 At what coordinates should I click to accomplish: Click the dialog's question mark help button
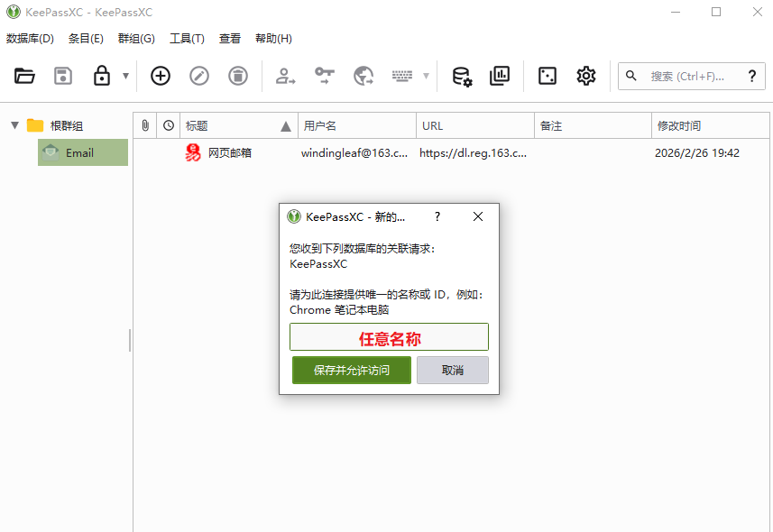[x=437, y=216]
